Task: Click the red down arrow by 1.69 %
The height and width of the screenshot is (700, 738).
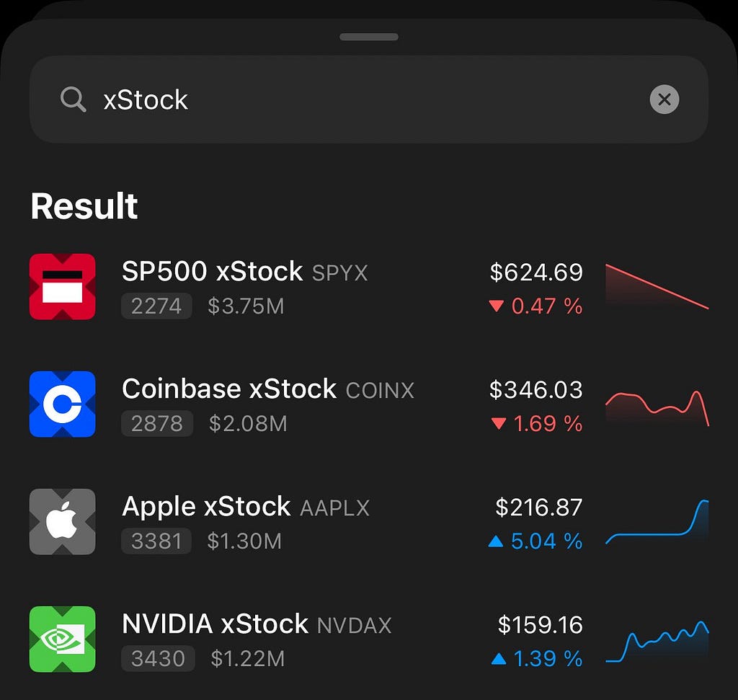Action: pyautogui.click(x=499, y=423)
